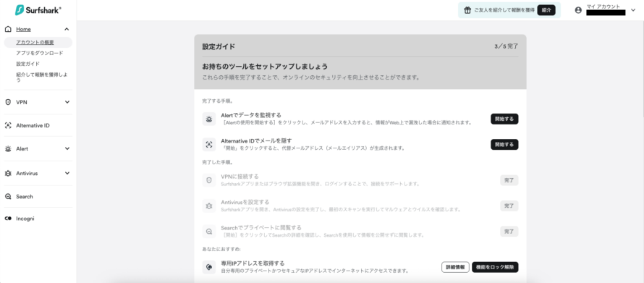Image resolution: width=644 pixels, height=283 pixels.
Task: Click Alternative IDでメールを隠す title
Action: (256, 140)
